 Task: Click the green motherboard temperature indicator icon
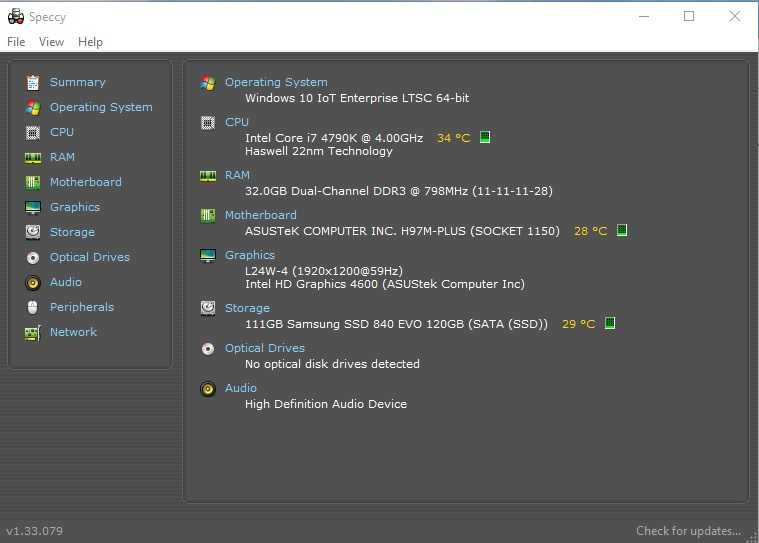[x=622, y=230]
